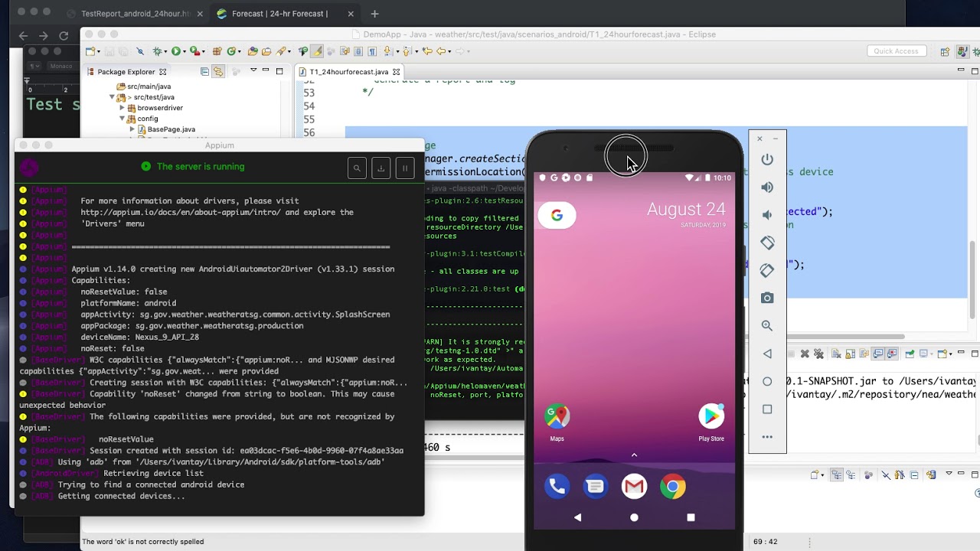Raise emulator volume with volume up icon
980x551 pixels.
(767, 187)
